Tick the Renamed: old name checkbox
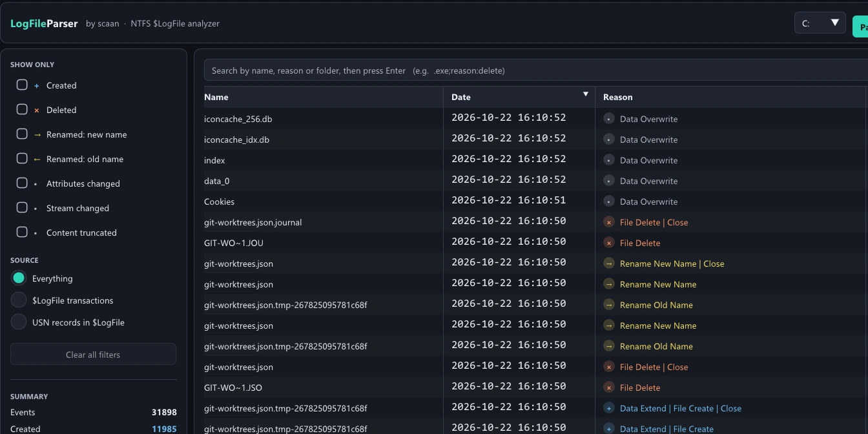Screen dimensions: 868x434 (22, 158)
